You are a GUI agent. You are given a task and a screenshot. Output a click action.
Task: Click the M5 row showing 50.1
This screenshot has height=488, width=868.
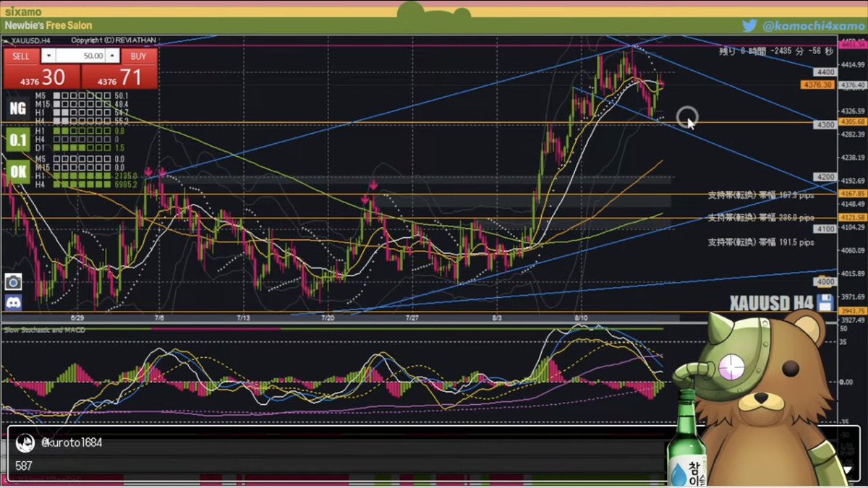pos(82,95)
